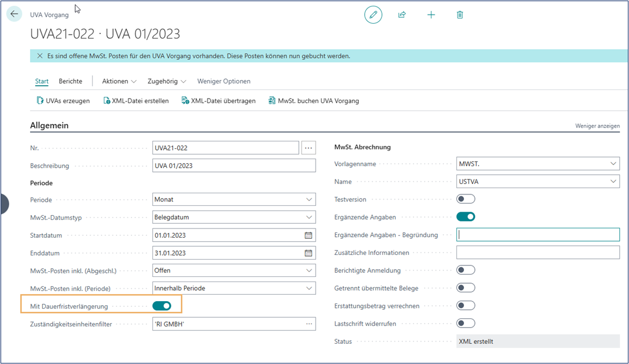Screen dimensions: 629x364
Task: Click the plus icon to create new
Action: (x=431, y=14)
